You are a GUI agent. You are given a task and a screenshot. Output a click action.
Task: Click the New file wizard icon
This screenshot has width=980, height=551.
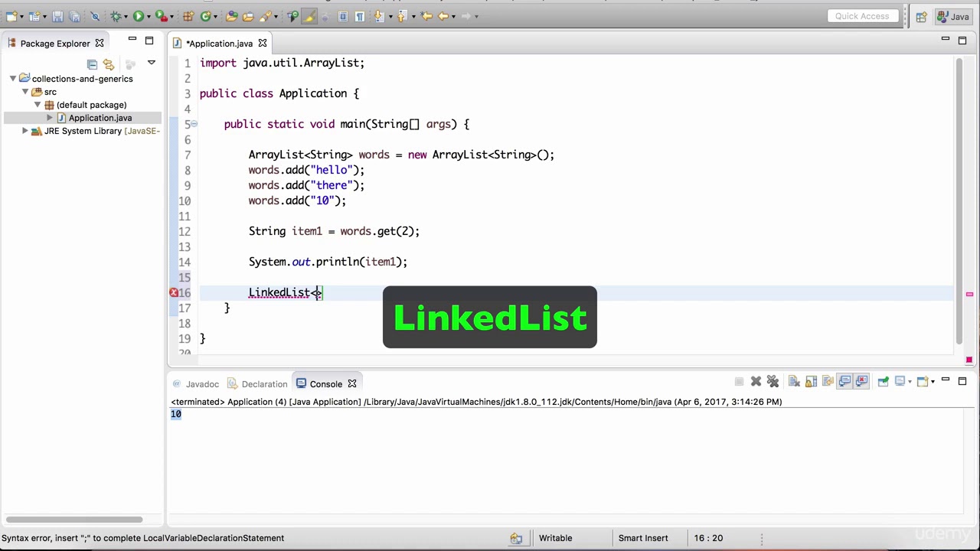(11, 16)
